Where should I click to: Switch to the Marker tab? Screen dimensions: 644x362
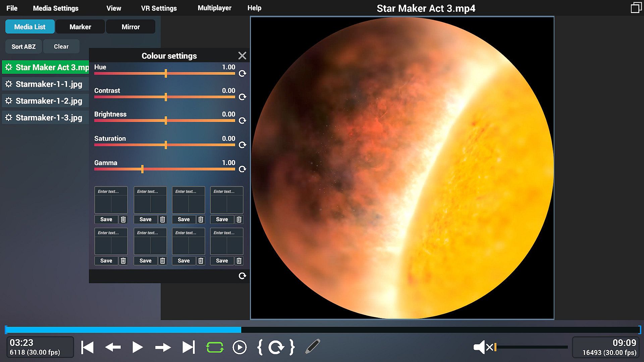80,27
